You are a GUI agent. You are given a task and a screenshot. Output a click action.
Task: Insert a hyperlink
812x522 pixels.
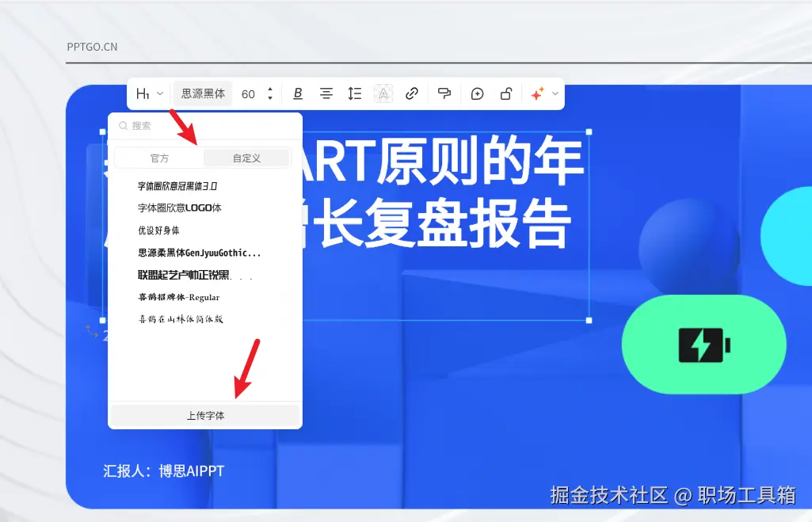[x=412, y=93]
